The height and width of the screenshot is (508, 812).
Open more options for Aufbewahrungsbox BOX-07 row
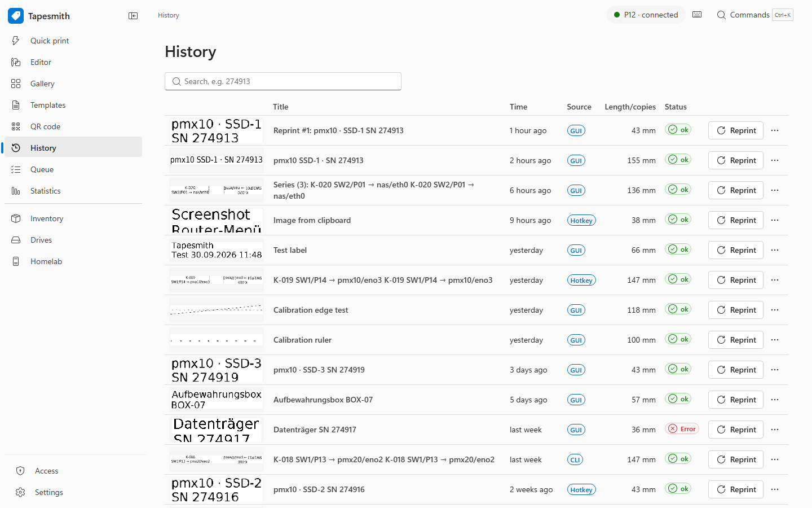(x=775, y=400)
